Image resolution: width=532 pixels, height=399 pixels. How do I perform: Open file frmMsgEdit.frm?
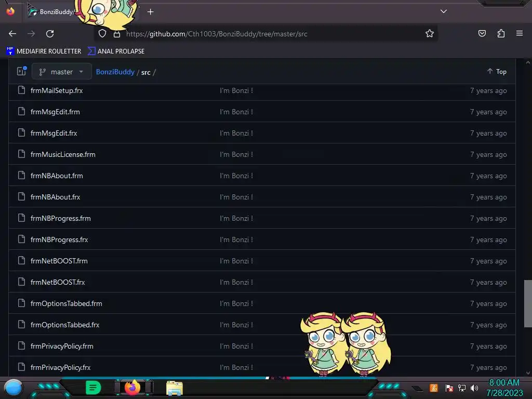(55, 112)
